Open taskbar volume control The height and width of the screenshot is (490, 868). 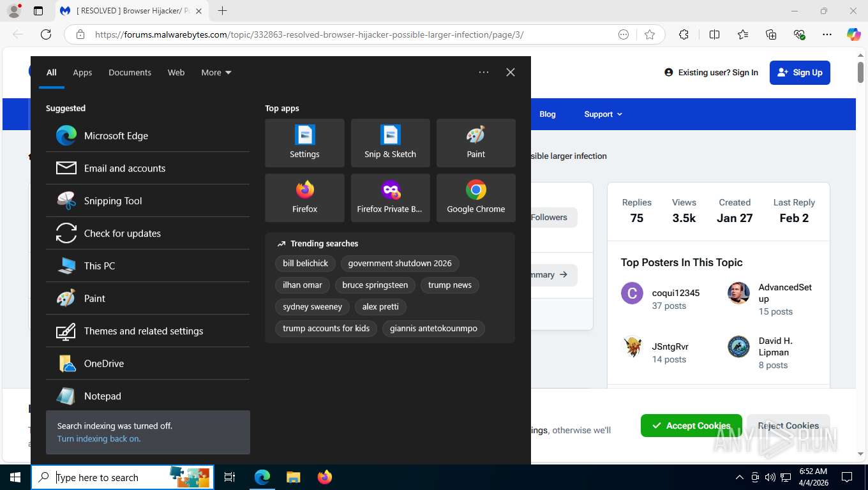770,477
